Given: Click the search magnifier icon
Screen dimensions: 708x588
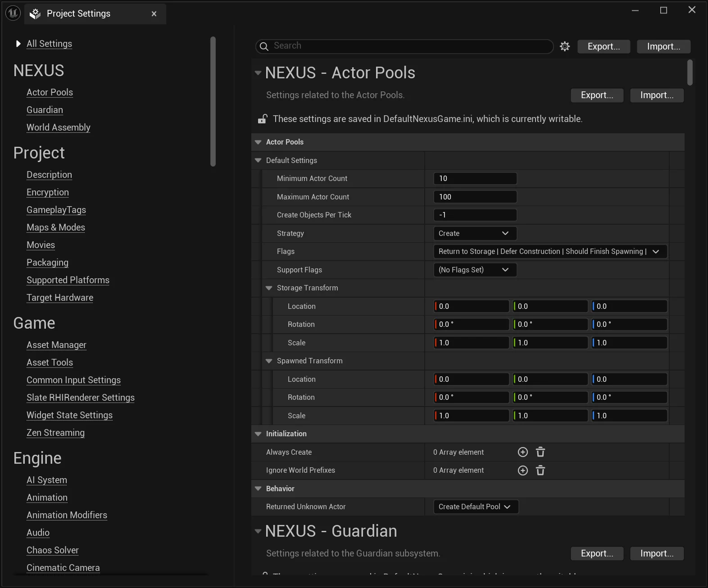Looking at the screenshot, I should [x=264, y=46].
